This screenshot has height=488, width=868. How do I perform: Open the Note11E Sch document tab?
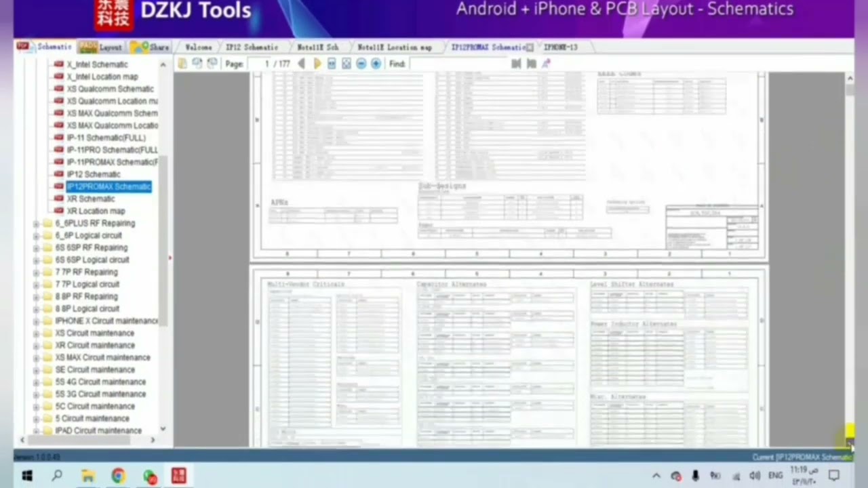[x=318, y=47]
